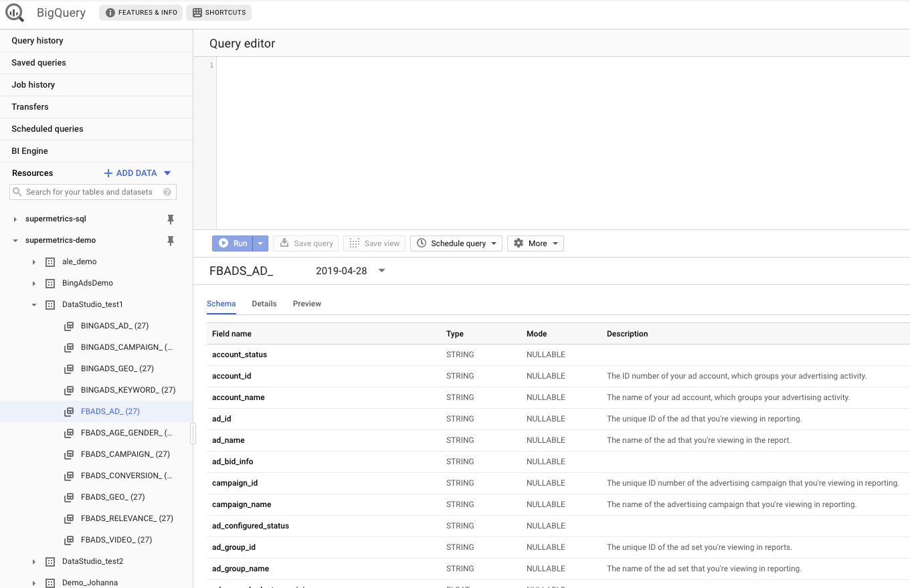
Task: Click the Description column header
Action: (x=627, y=334)
